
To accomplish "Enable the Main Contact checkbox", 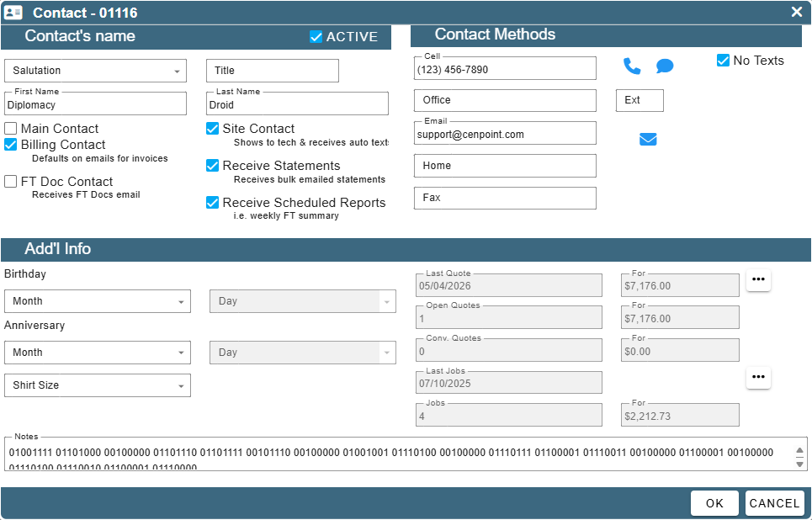I will (x=10, y=129).
